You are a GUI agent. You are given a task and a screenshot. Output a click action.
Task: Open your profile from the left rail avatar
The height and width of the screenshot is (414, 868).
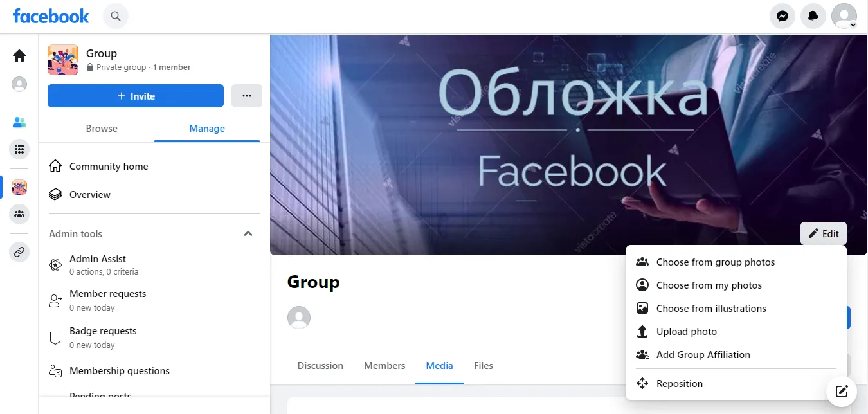[19, 84]
